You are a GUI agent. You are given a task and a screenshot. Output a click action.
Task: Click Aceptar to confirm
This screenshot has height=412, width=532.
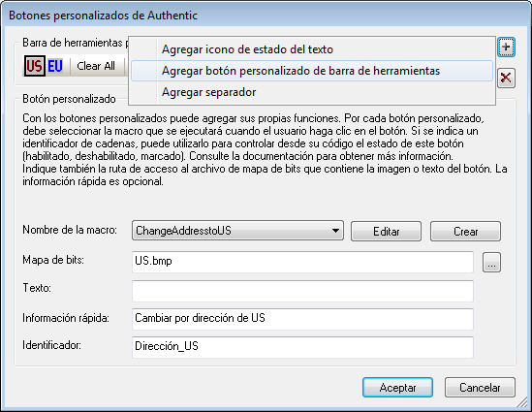click(x=397, y=387)
